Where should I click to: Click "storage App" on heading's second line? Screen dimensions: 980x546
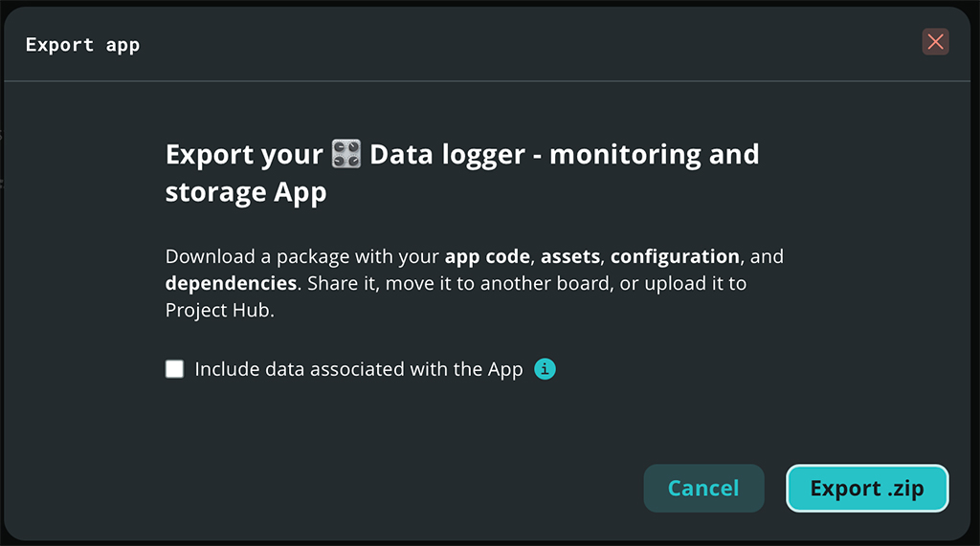[246, 191]
